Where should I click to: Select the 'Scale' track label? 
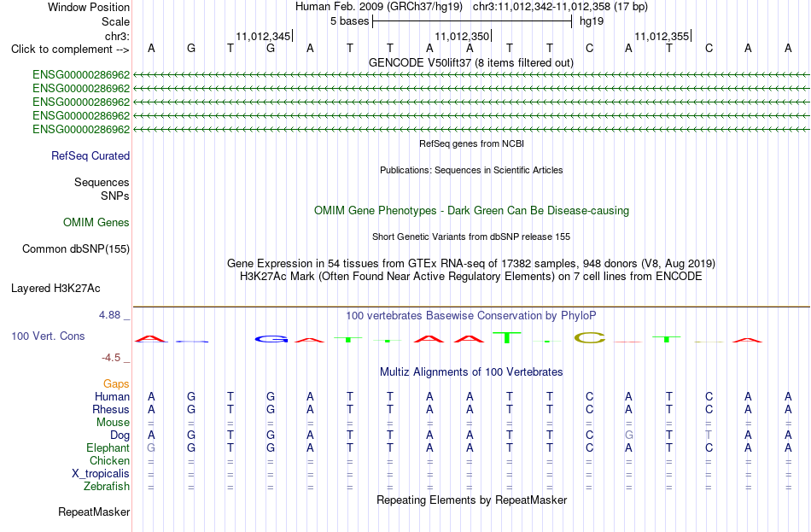115,21
